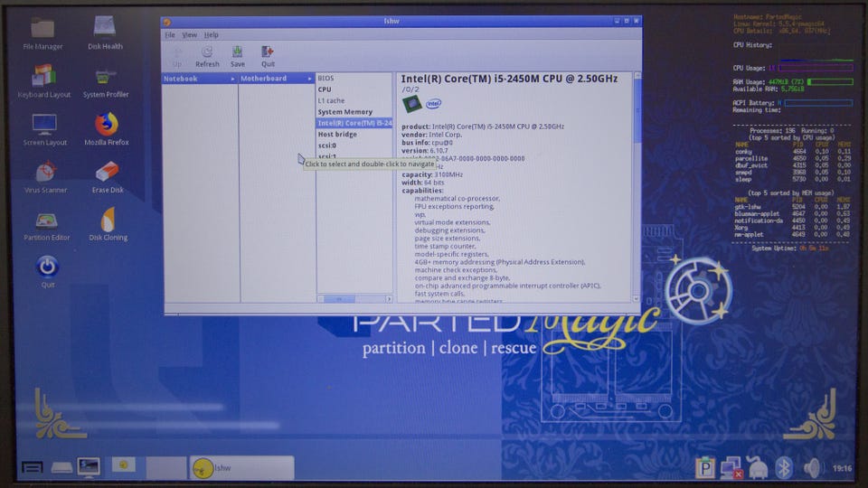Click the horizontal scrollbar thumb under the hardware list
This screenshot has width=868, height=488.
(339, 299)
